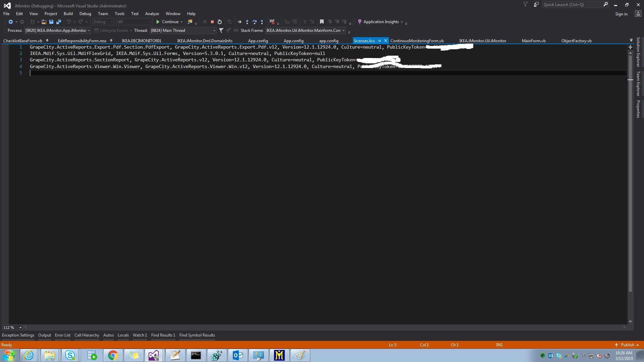644x362 pixels.
Task: Click the Navigate Backward arrow icon
Action: [11, 22]
